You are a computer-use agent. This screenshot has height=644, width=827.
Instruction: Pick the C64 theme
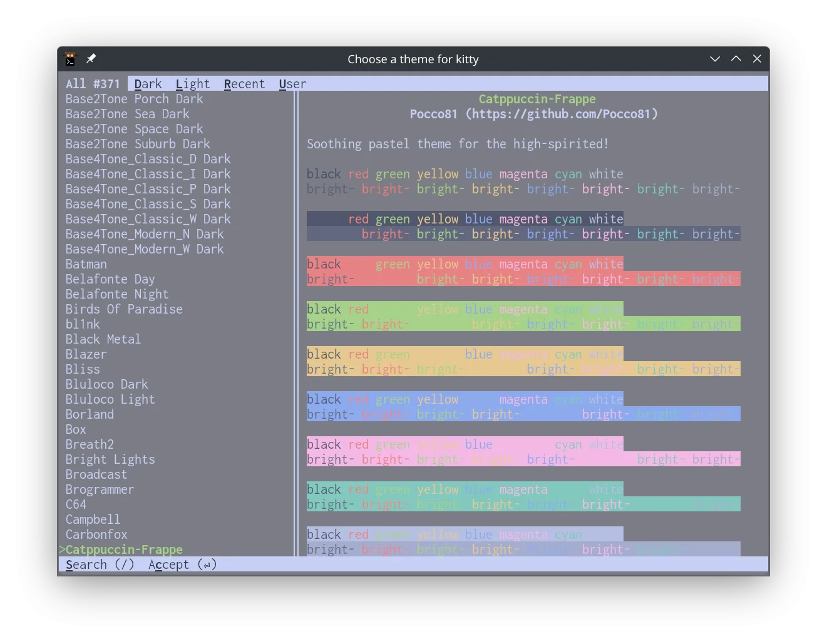click(76, 504)
